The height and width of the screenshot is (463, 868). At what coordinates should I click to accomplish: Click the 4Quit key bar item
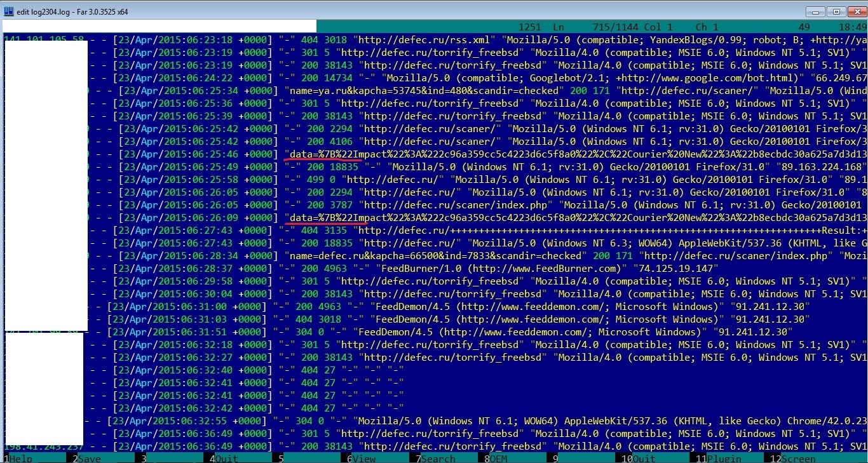pos(226,459)
